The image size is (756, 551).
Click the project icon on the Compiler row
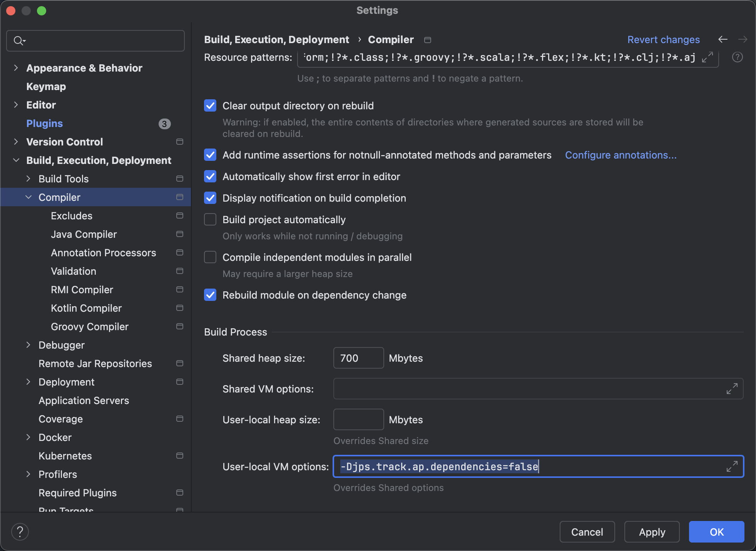pyautogui.click(x=179, y=197)
